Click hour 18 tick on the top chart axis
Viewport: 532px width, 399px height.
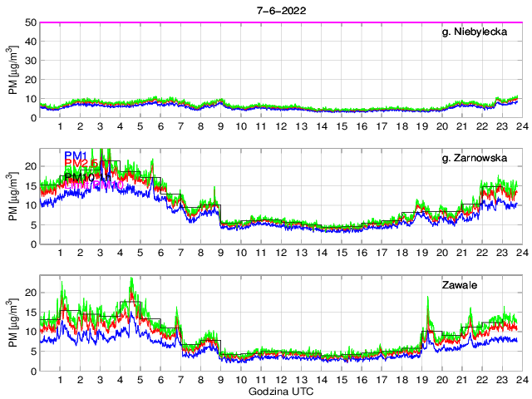pos(401,126)
